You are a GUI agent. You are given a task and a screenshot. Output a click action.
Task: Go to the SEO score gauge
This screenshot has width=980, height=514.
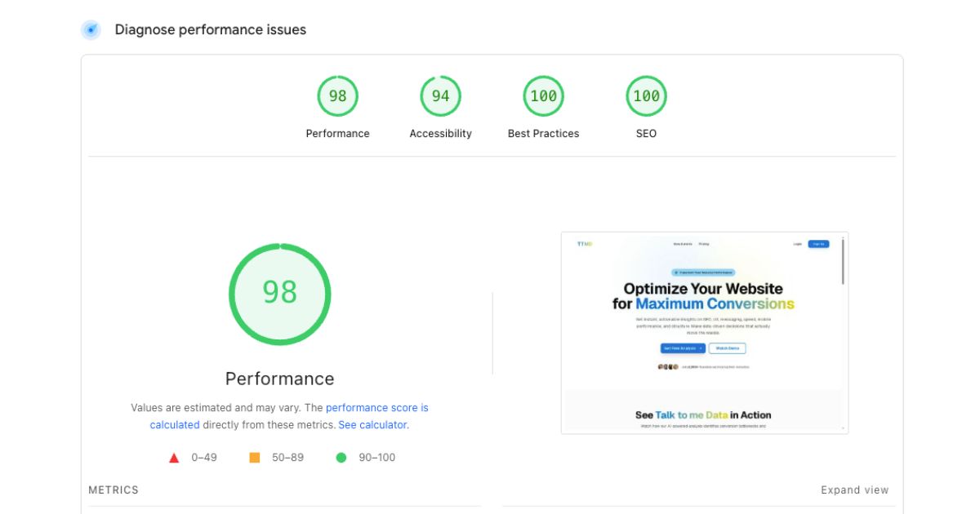pyautogui.click(x=646, y=96)
